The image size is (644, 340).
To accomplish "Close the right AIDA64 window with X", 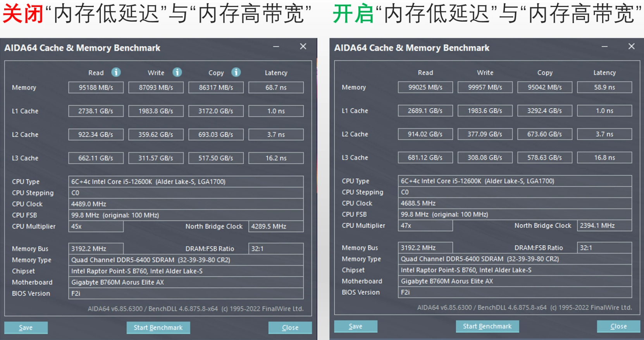I will click(x=632, y=46).
